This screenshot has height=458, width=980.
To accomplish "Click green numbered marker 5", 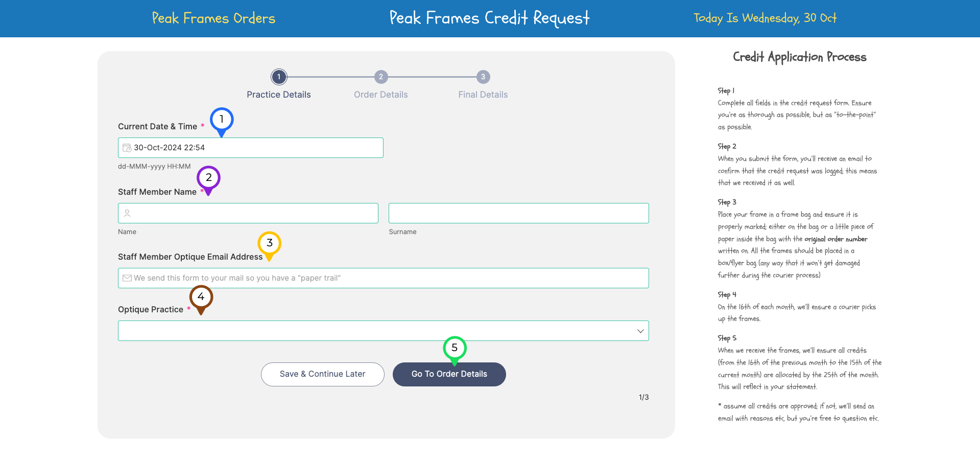I will (455, 348).
